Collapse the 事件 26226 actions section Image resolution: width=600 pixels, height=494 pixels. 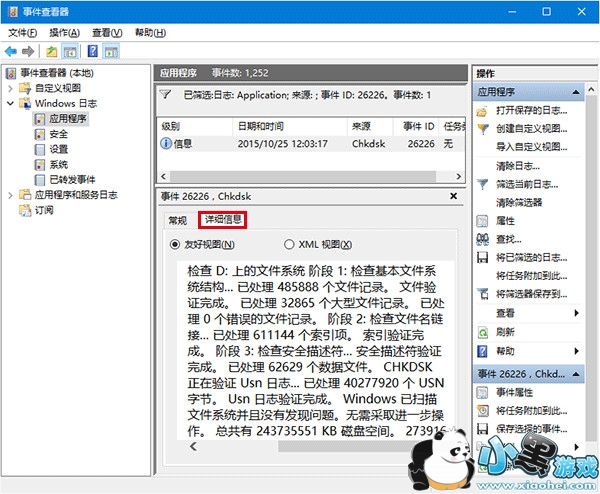(576, 374)
